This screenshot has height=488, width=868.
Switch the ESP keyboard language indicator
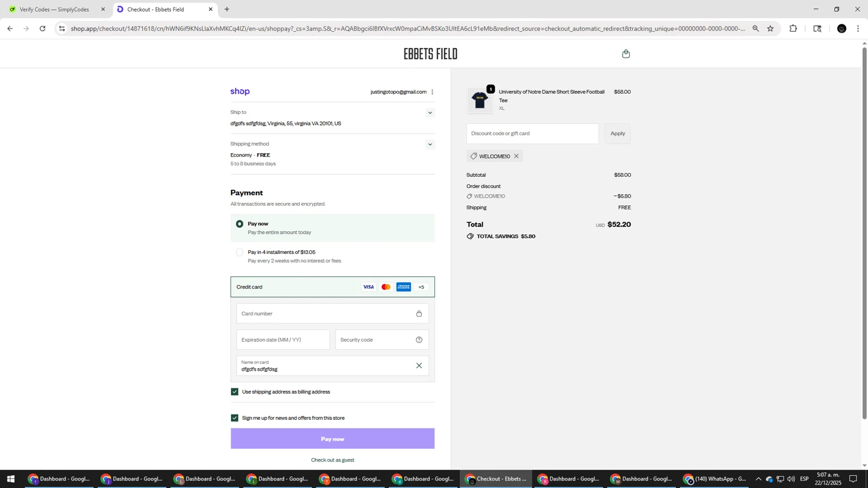tap(804, 479)
